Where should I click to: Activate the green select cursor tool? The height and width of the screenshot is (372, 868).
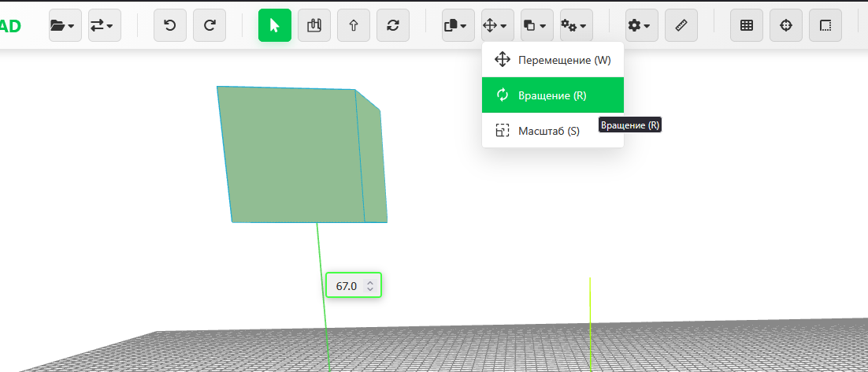point(275,25)
